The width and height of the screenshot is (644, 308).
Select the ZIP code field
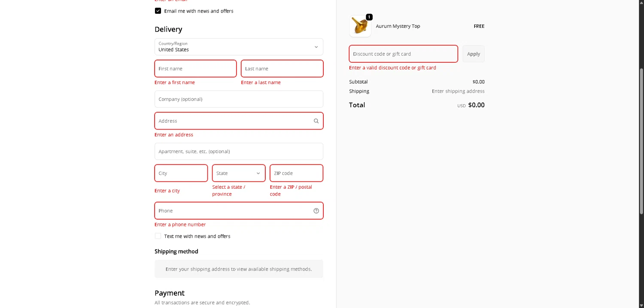coord(296,173)
